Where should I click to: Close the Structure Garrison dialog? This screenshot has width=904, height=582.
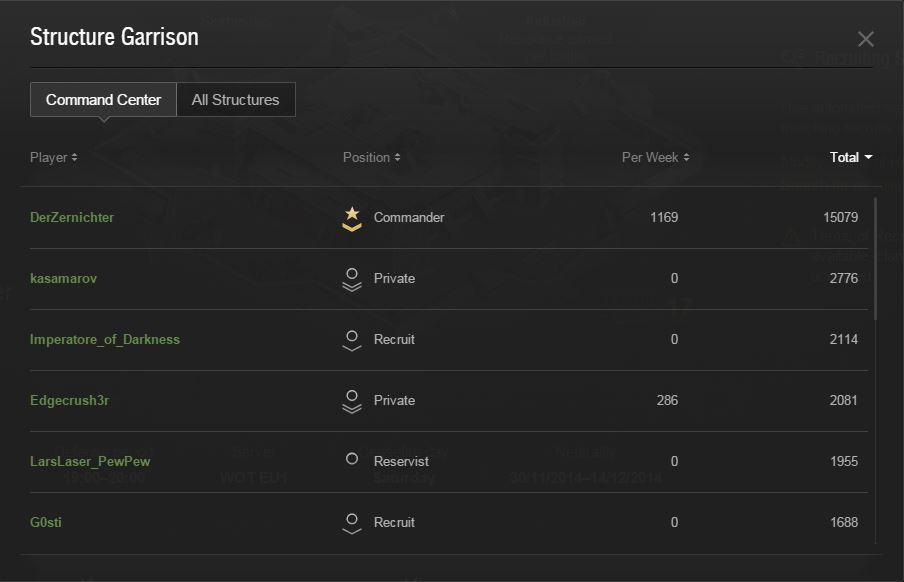pyautogui.click(x=865, y=39)
